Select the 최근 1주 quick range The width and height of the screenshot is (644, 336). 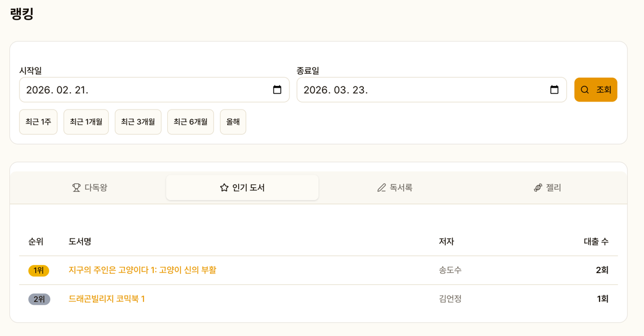point(38,122)
